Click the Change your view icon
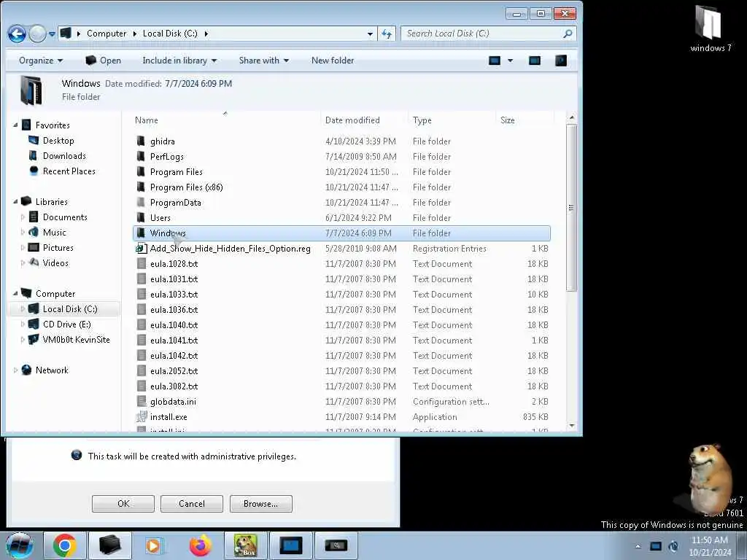The height and width of the screenshot is (560, 747). coord(495,61)
